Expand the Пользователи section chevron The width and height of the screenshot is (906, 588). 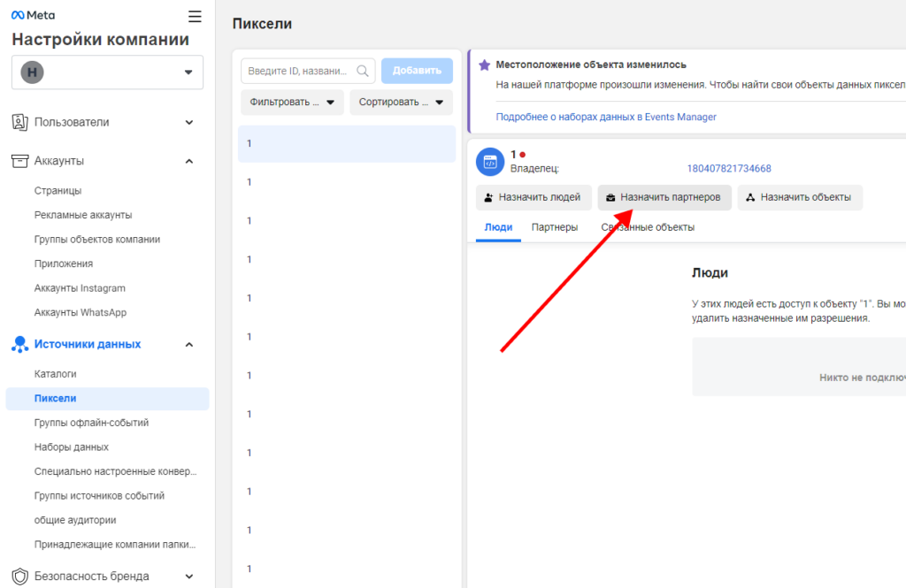point(189,122)
